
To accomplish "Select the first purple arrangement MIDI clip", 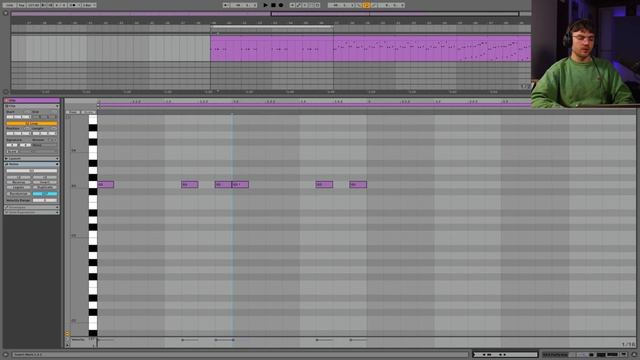I will tap(272, 48).
